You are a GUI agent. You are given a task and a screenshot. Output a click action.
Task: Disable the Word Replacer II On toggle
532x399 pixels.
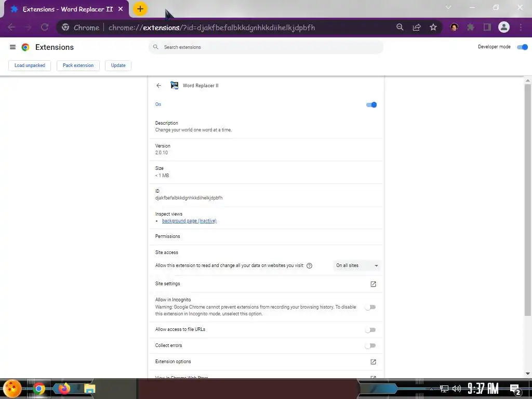pos(371,104)
